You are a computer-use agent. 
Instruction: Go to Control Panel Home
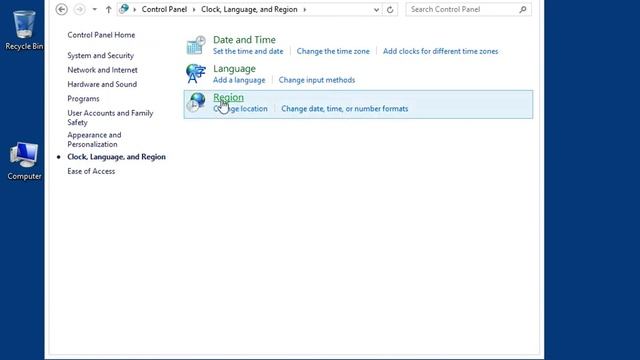(101, 35)
